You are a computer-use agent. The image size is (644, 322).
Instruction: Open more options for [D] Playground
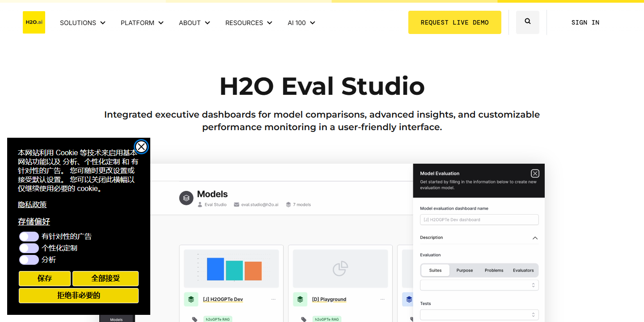(382, 299)
